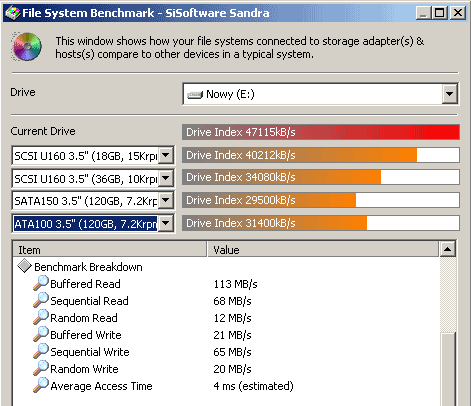Click the 65 MB/s value
This screenshot has width=471, height=406.
[232, 352]
